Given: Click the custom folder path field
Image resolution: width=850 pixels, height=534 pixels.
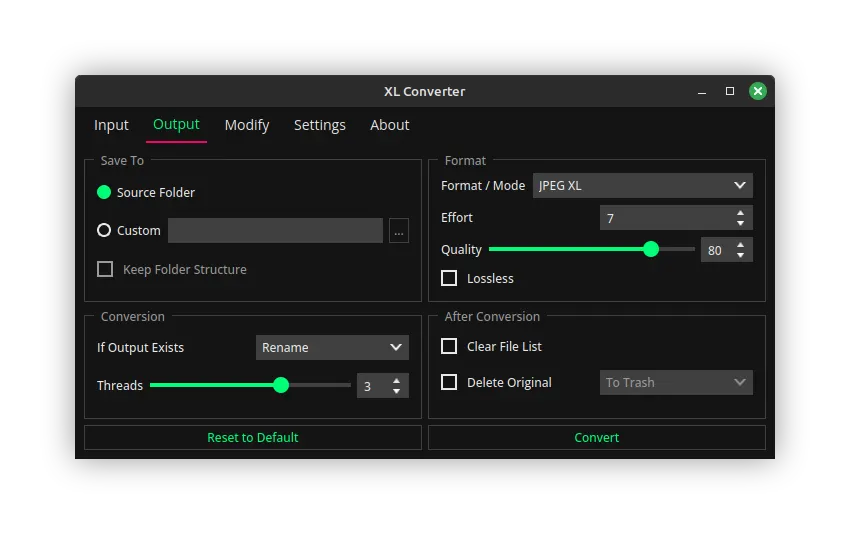Looking at the screenshot, I should [275, 230].
